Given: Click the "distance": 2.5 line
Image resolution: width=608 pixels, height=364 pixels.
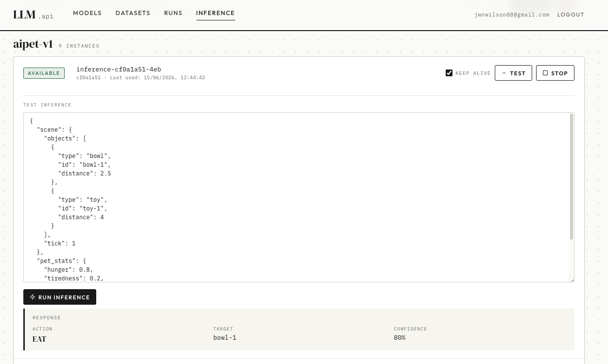Looking at the screenshot, I should coord(85,173).
